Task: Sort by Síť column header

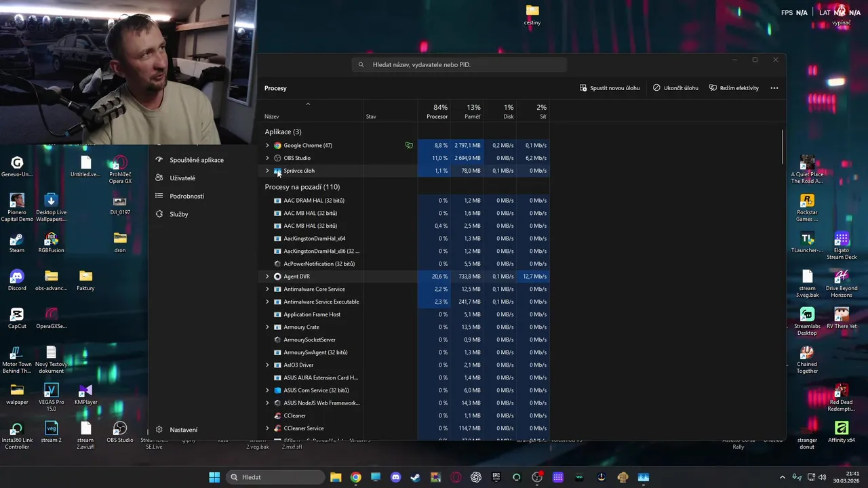Action: point(533,111)
